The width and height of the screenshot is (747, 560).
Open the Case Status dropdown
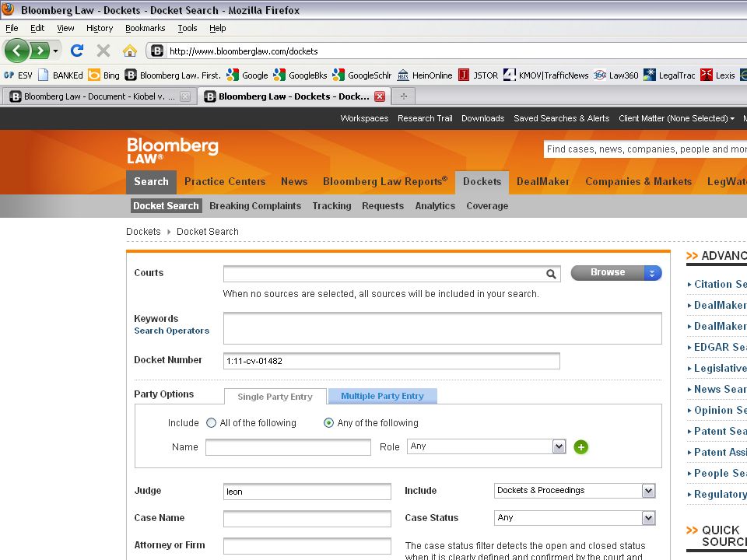[x=574, y=518]
